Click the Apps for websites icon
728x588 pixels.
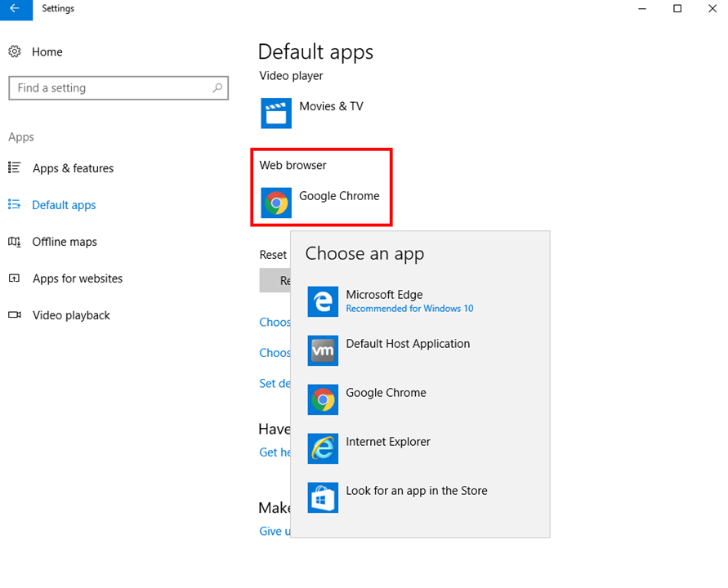[15, 278]
